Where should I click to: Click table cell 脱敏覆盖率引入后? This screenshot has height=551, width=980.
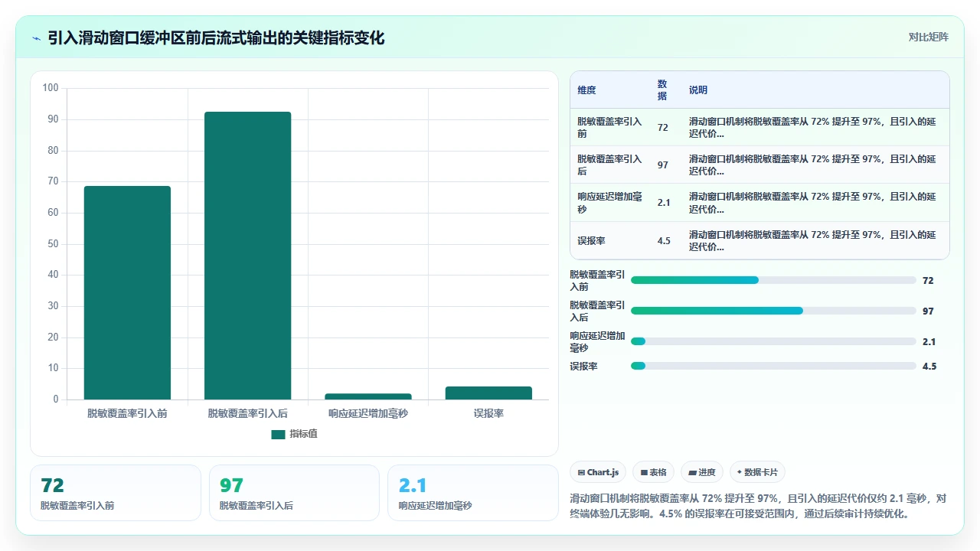(610, 165)
